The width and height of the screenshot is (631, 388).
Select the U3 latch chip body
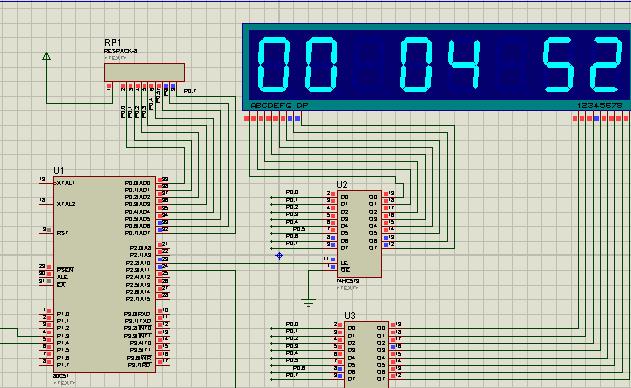366,354
